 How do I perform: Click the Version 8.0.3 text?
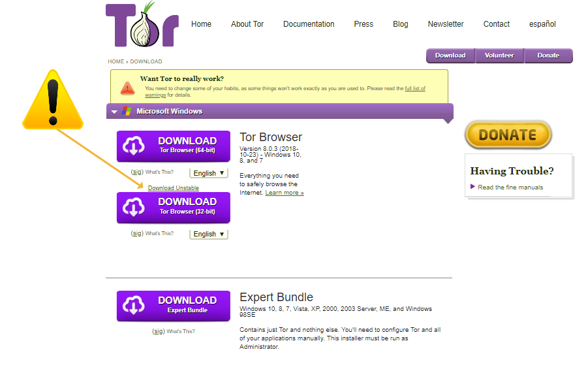pyautogui.click(x=270, y=155)
